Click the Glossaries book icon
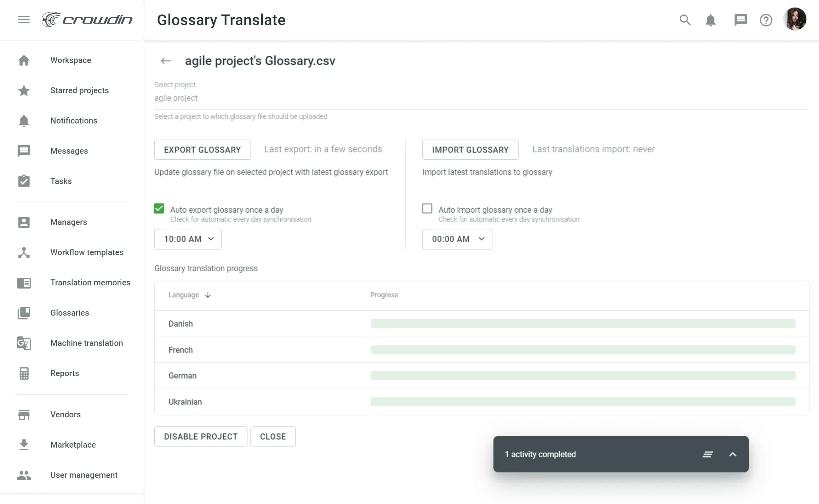This screenshot has width=819, height=504. tap(24, 313)
